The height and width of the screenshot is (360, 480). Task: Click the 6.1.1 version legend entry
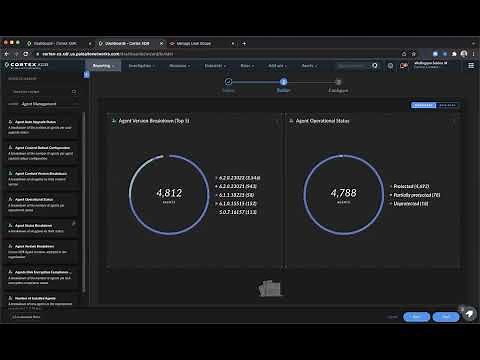point(235,195)
